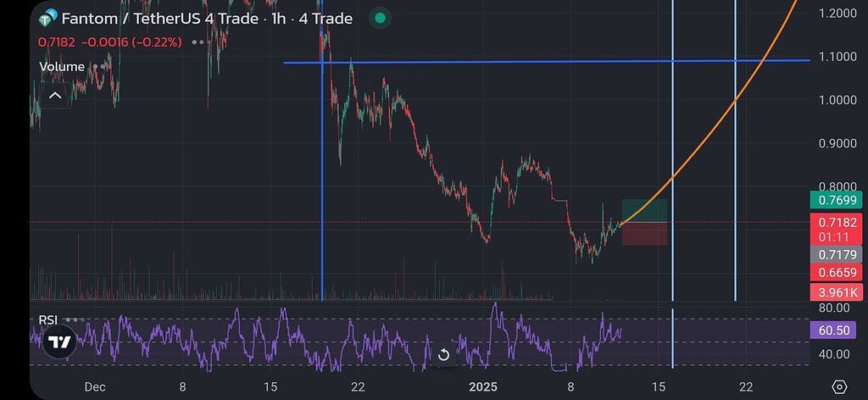This screenshot has width=868, height=400.
Task: Reset the chart view with circular arrow
Action: tap(443, 354)
